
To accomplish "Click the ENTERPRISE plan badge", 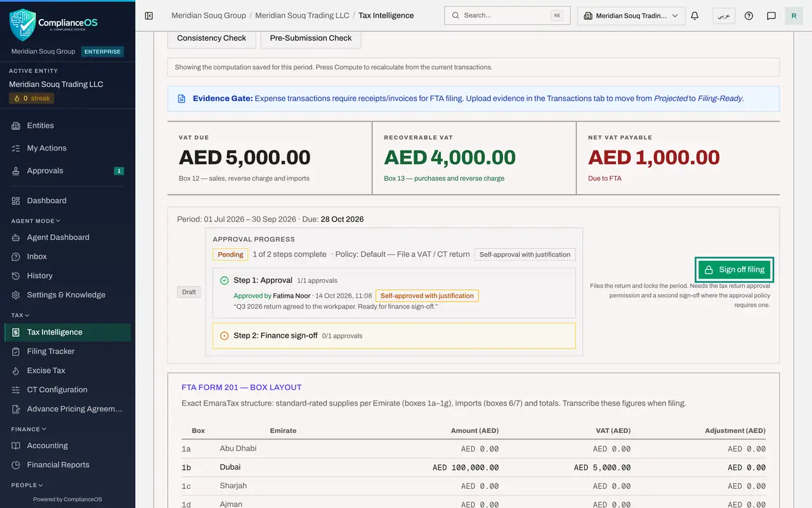I will point(103,51).
